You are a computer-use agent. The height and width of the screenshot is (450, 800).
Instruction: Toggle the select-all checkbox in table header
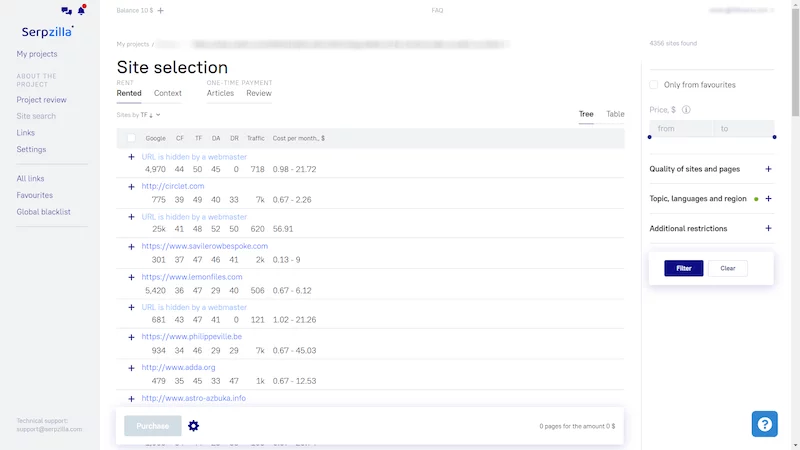pos(131,138)
